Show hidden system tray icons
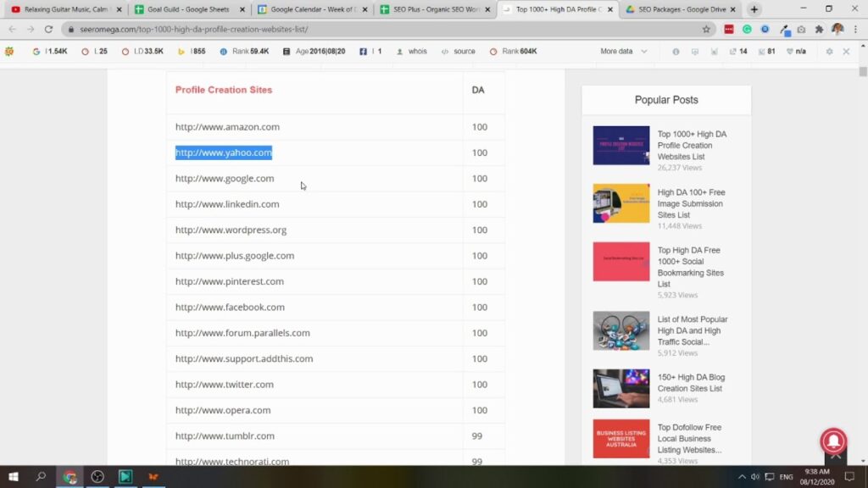Image resolution: width=868 pixels, height=488 pixels. coord(742,477)
